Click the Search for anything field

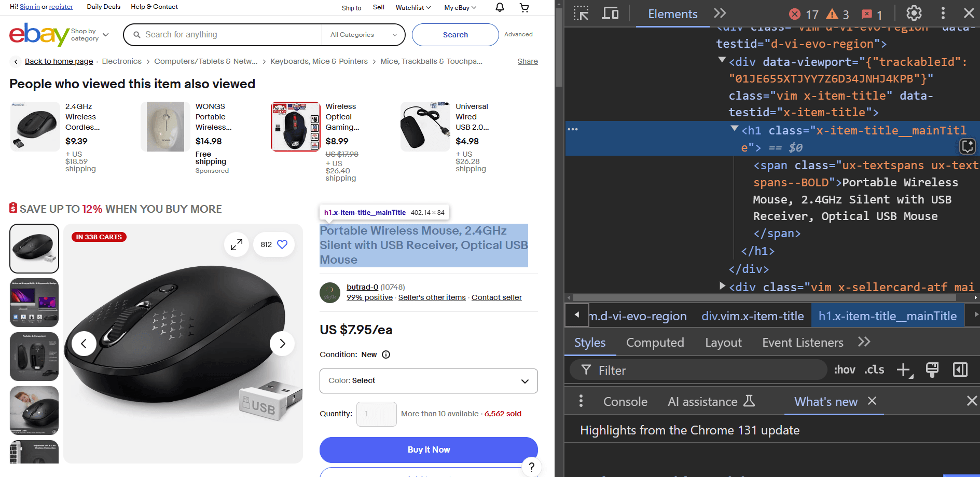pyautogui.click(x=223, y=35)
